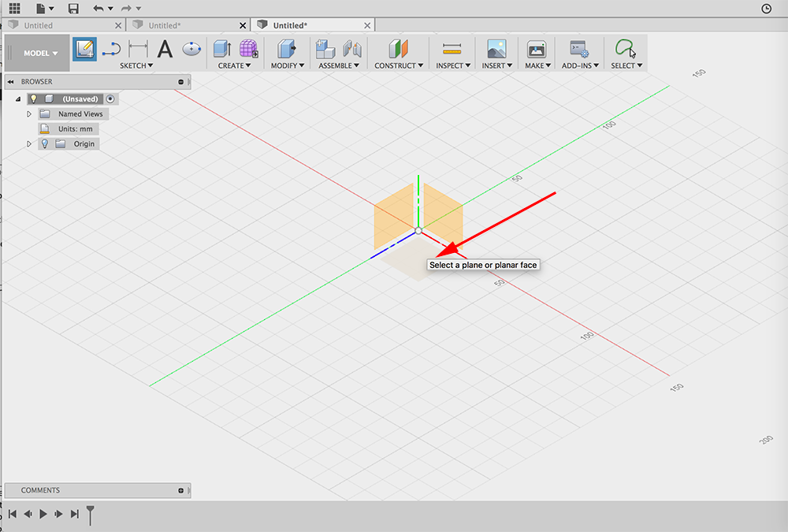Collapse the Browser panel with double arrows
Image resolution: width=788 pixels, height=532 pixels.
click(10, 81)
